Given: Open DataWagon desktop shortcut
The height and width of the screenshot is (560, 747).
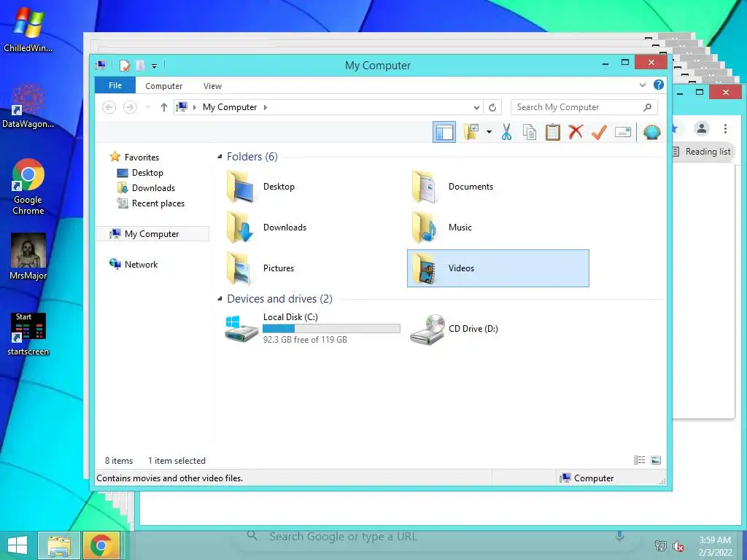Looking at the screenshot, I should [x=28, y=106].
